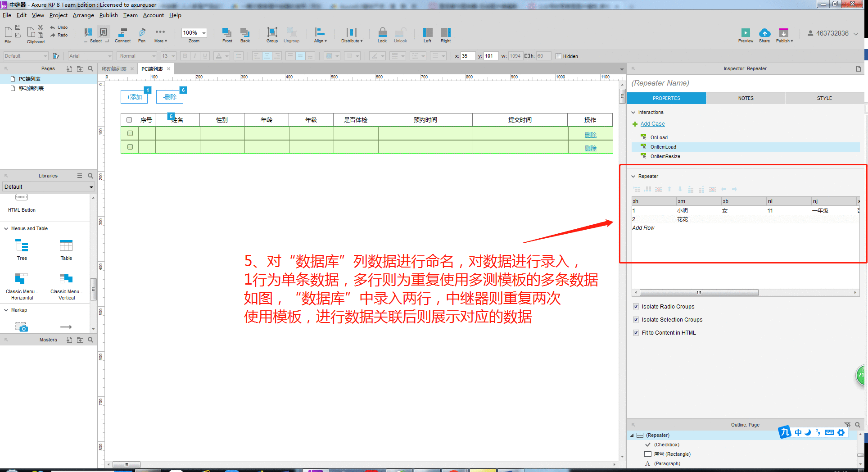Click the select contained mode icon
Screen dimensions: 868x472
104,32
